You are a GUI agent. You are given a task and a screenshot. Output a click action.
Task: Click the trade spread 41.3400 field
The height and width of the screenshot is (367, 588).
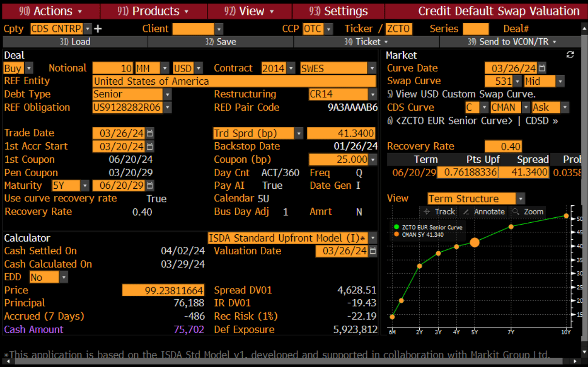[x=342, y=133]
